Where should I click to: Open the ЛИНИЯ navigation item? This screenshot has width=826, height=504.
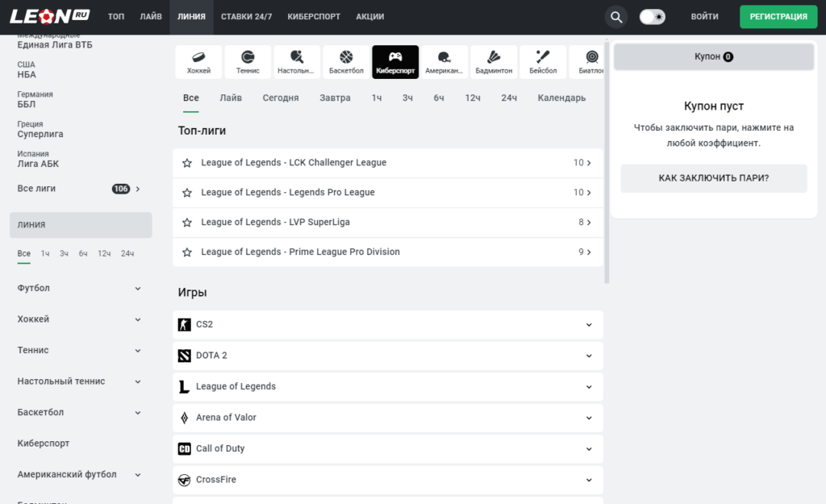click(x=191, y=17)
